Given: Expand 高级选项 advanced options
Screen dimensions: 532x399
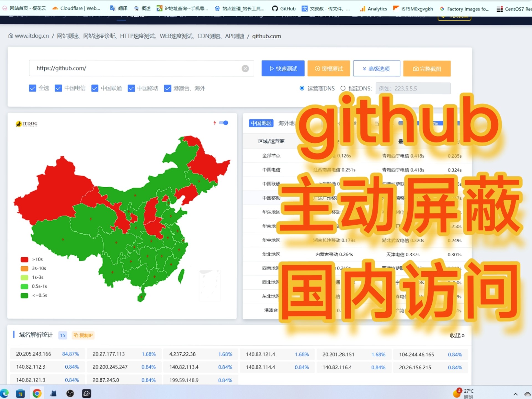Looking at the screenshot, I should (x=376, y=68).
